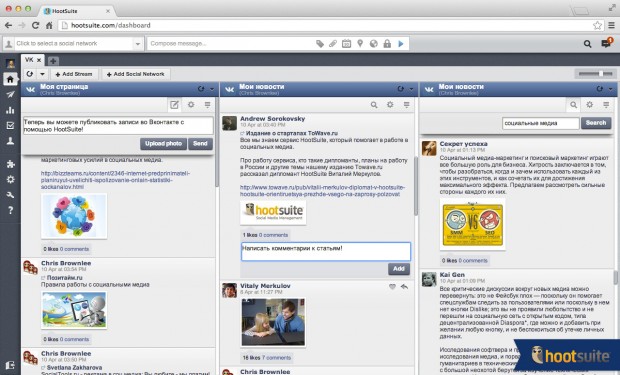Open the notifications speech bubble icon

point(606,43)
